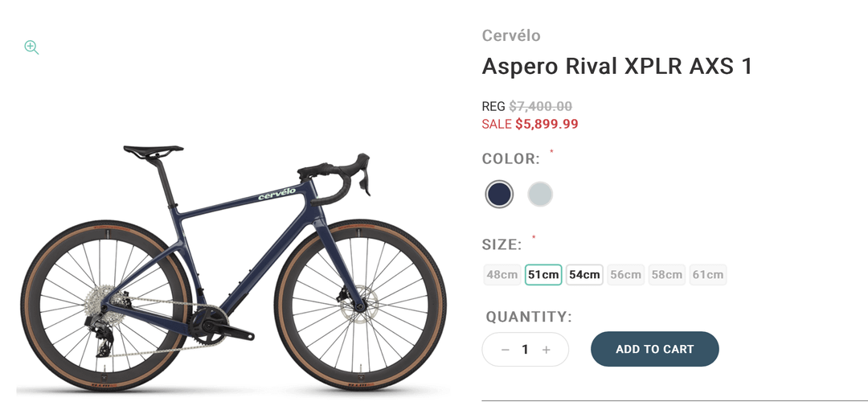
Task: Click the Aspero Rival XPLR AXS 1 title
Action: 616,67
